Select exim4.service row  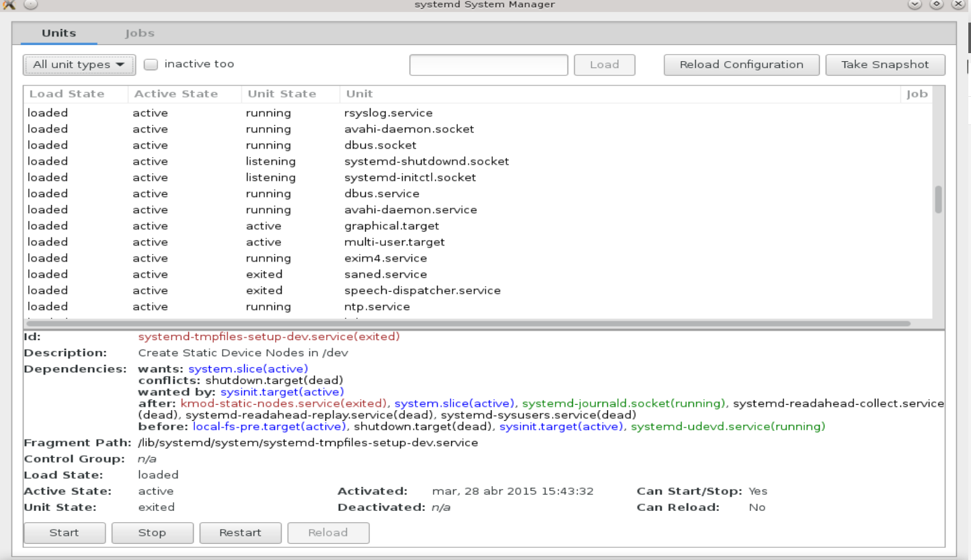click(x=478, y=258)
